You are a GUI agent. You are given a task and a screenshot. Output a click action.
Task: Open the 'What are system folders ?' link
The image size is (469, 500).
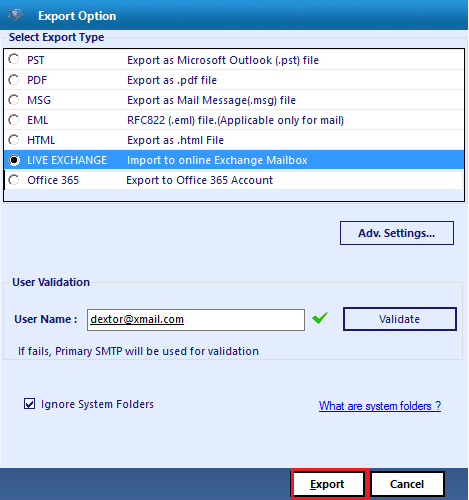(380, 406)
